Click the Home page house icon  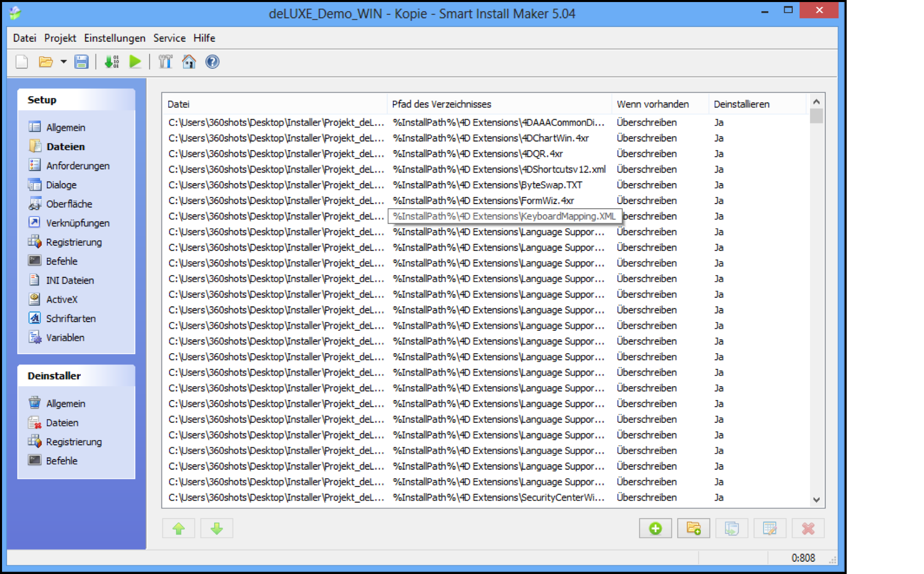coord(189,62)
